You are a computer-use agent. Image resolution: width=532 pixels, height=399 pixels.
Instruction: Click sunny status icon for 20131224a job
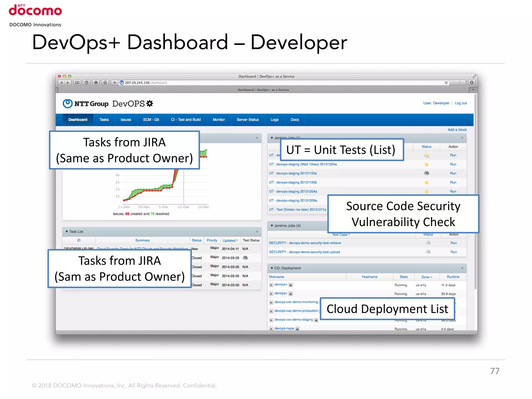pos(427,164)
